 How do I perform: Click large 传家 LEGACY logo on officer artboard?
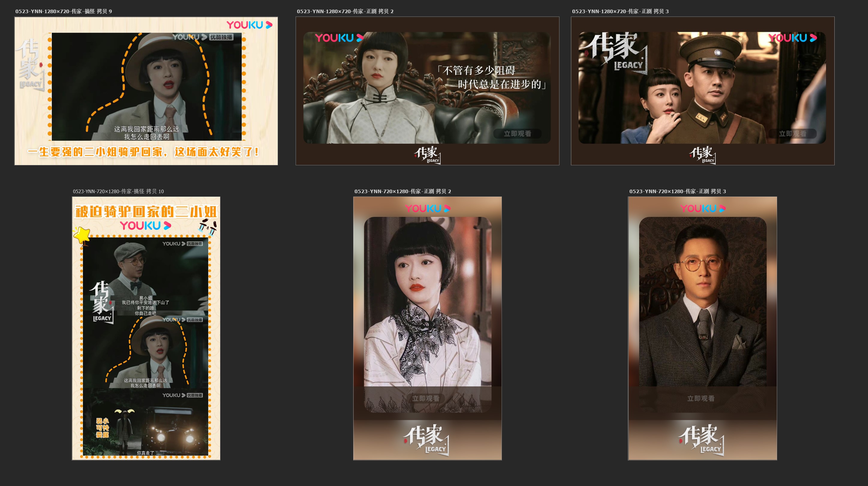[x=616, y=53]
